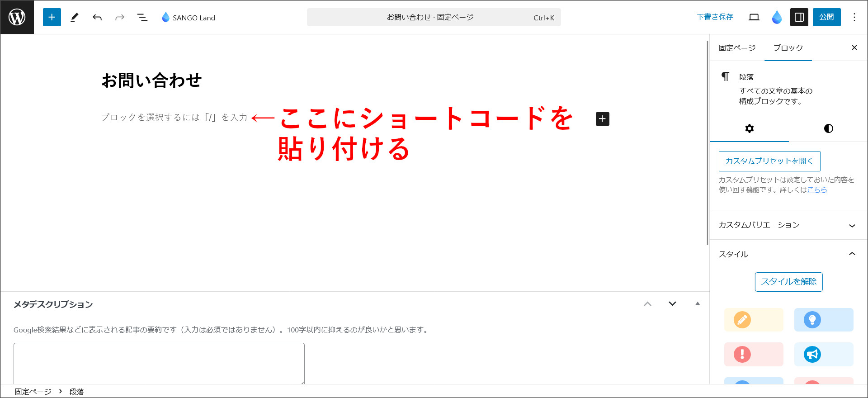Select the ブロック tab
This screenshot has width=868, height=398.
point(788,48)
